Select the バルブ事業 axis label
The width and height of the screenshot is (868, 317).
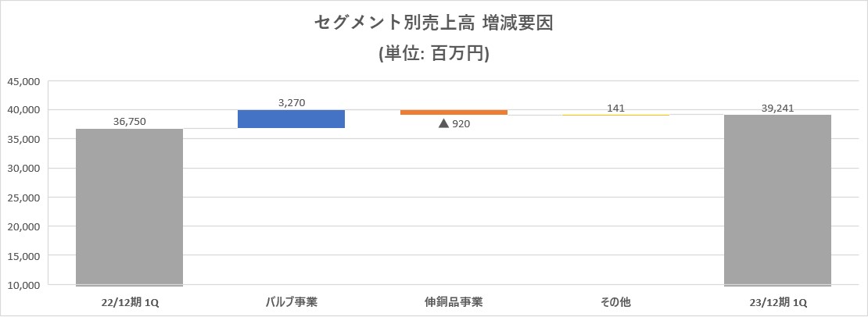click(291, 302)
